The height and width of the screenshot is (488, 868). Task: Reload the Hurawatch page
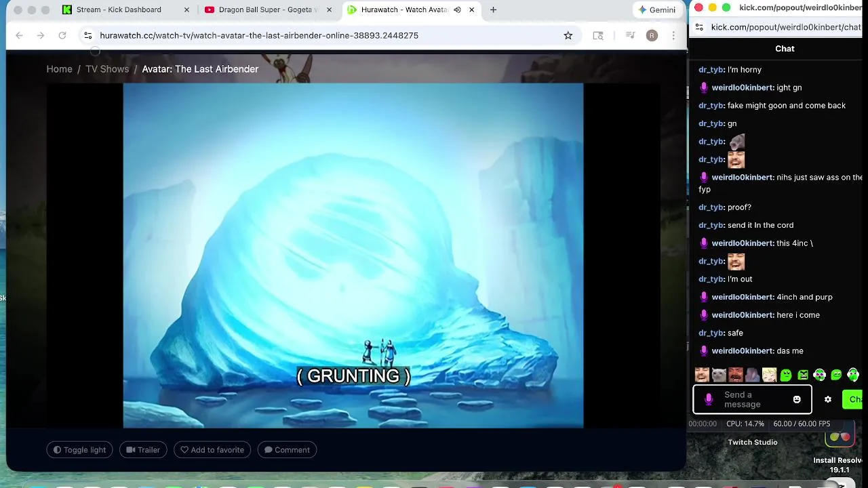click(x=62, y=35)
